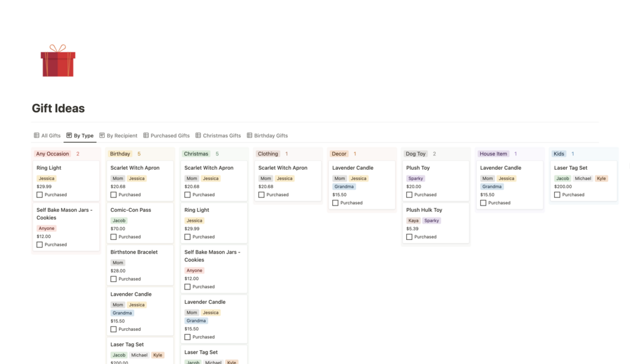
Task: Open the Plush Toy card
Action: 436,181
